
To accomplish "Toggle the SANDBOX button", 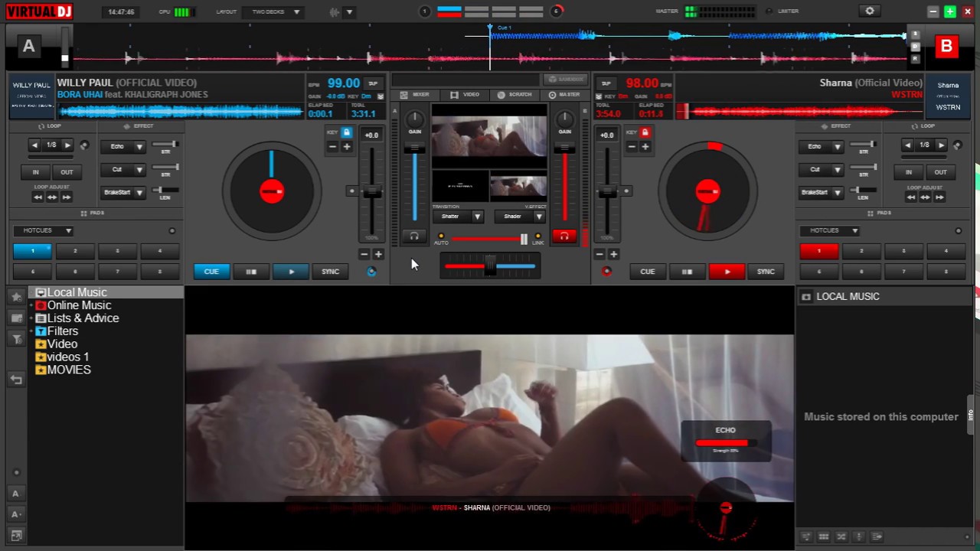I will pos(565,79).
